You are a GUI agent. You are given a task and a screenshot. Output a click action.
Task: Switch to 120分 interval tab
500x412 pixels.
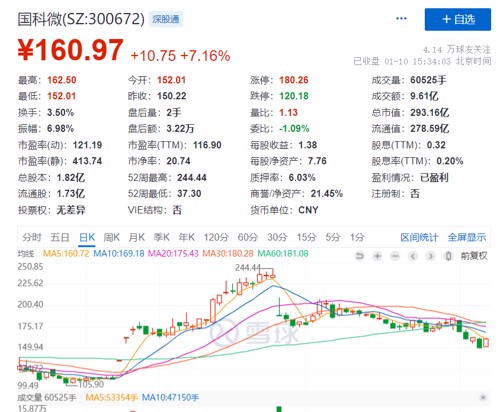click(216, 237)
